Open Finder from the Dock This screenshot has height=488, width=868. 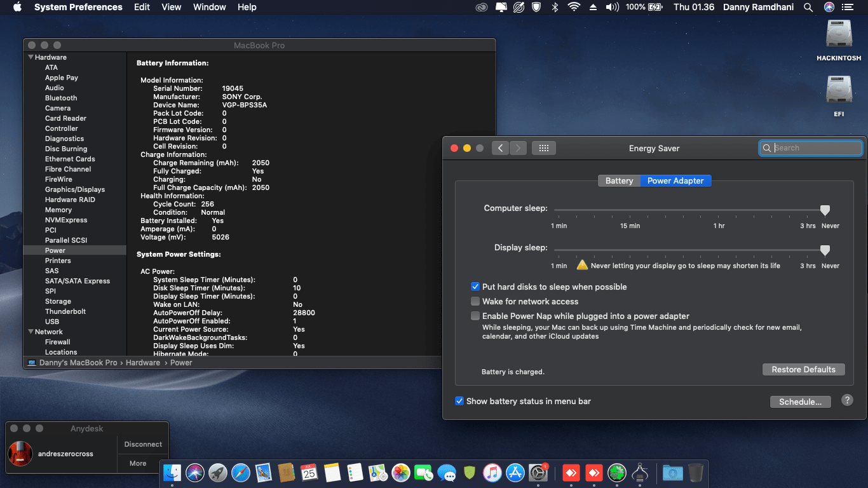click(172, 473)
